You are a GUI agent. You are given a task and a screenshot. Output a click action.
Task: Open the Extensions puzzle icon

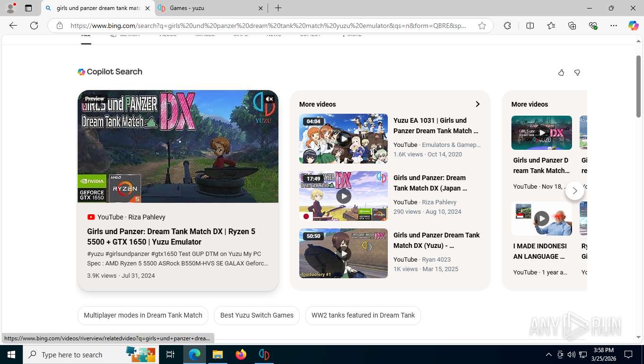507,26
